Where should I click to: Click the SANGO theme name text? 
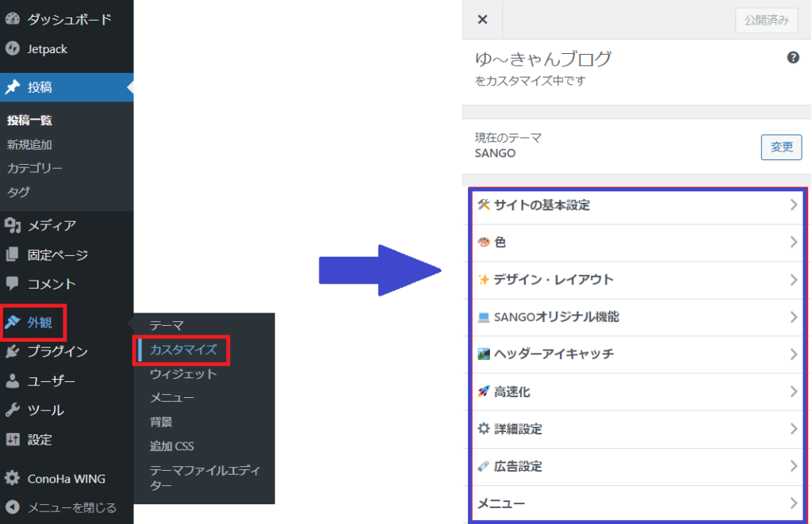(495, 153)
